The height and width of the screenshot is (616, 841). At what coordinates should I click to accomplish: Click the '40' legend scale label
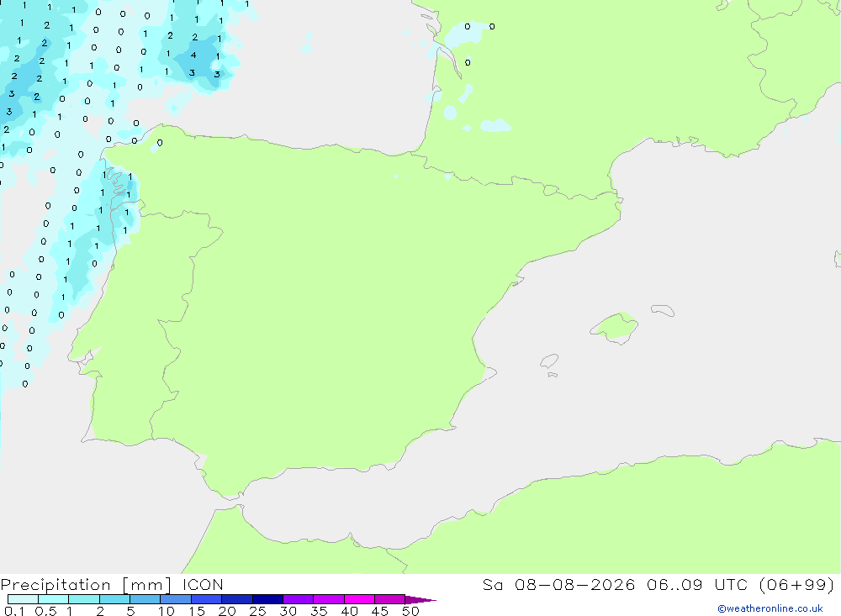349,611
